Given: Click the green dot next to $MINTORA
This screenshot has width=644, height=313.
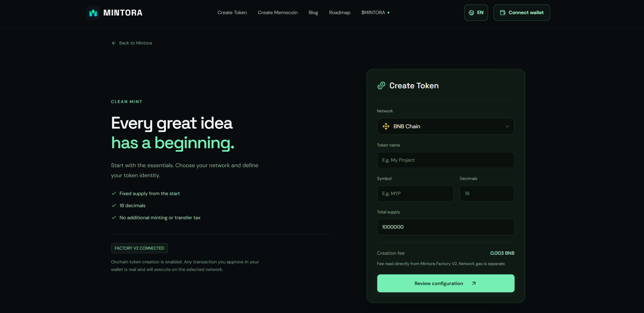Looking at the screenshot, I should point(389,13).
